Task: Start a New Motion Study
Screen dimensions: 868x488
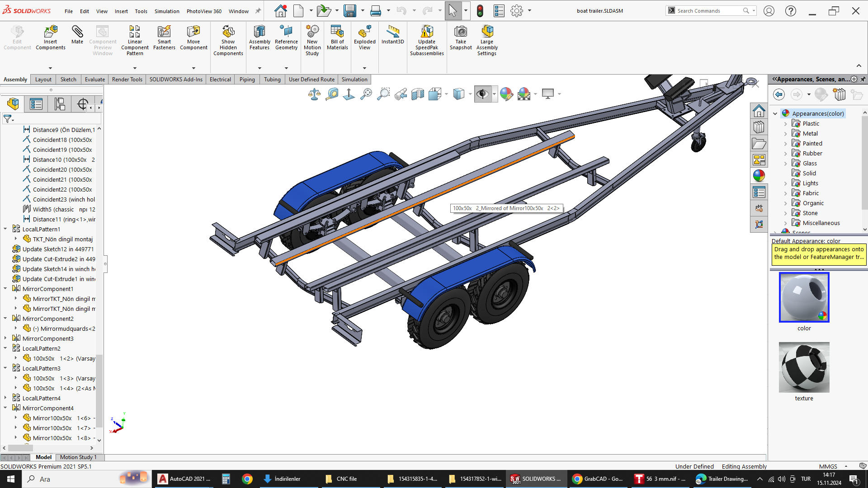Action: (x=312, y=32)
